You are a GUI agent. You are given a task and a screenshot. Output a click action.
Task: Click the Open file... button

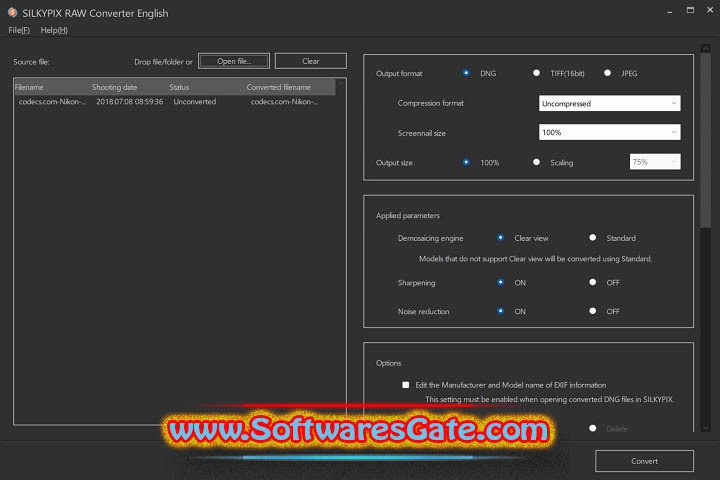234,61
